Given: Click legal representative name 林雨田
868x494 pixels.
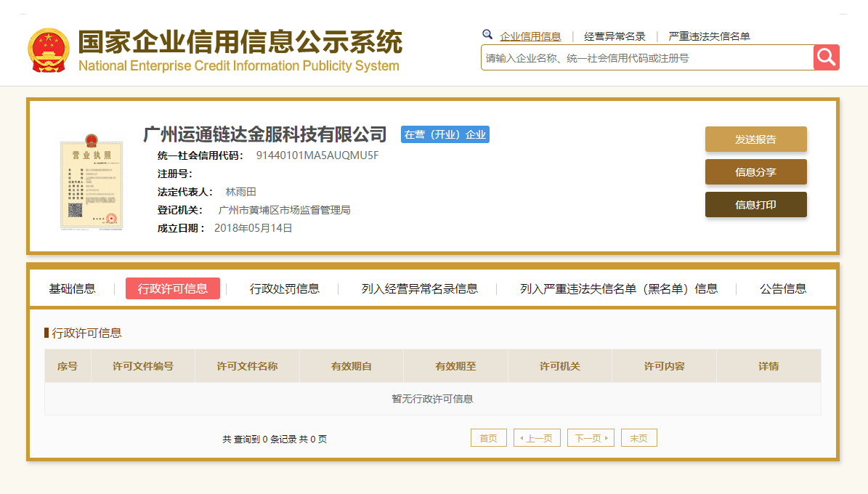Looking at the screenshot, I should (x=241, y=192).
